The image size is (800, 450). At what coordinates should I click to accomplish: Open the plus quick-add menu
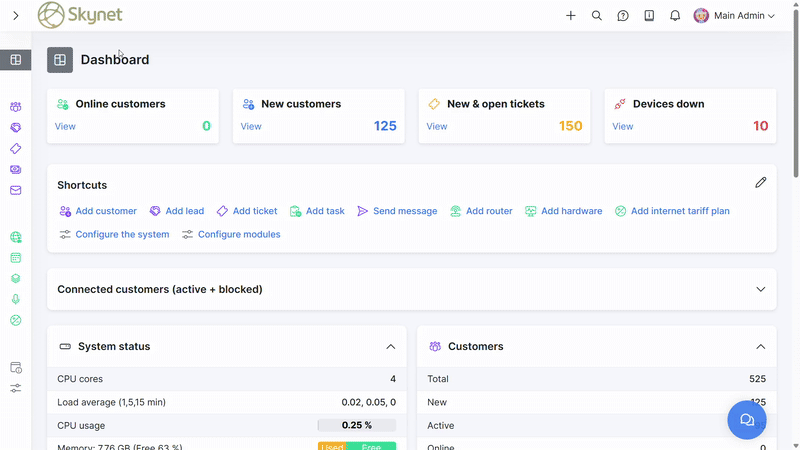(x=570, y=16)
